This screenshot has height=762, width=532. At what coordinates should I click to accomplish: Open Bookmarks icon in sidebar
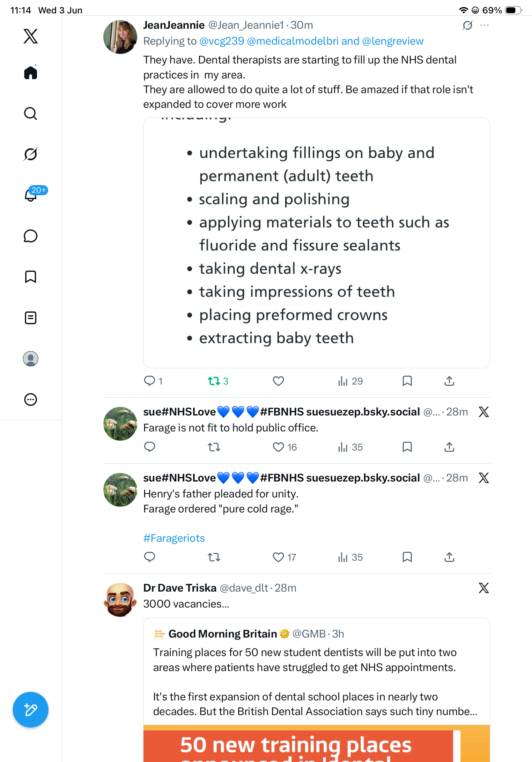pyautogui.click(x=31, y=277)
